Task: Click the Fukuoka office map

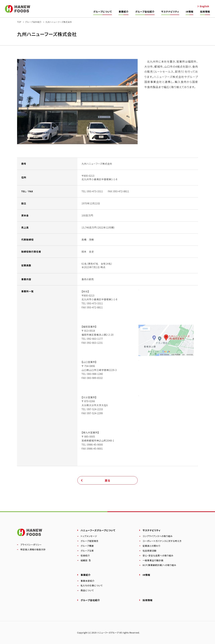Action: click(166, 340)
